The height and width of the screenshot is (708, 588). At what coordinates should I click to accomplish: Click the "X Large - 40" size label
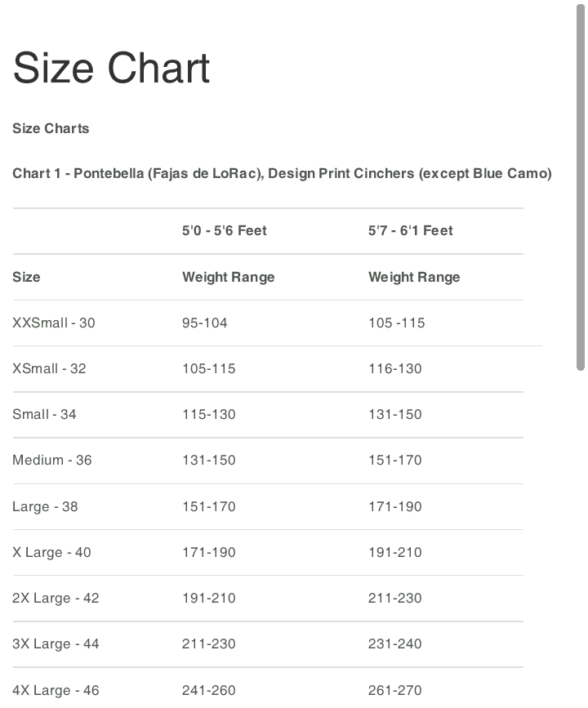tap(51, 552)
